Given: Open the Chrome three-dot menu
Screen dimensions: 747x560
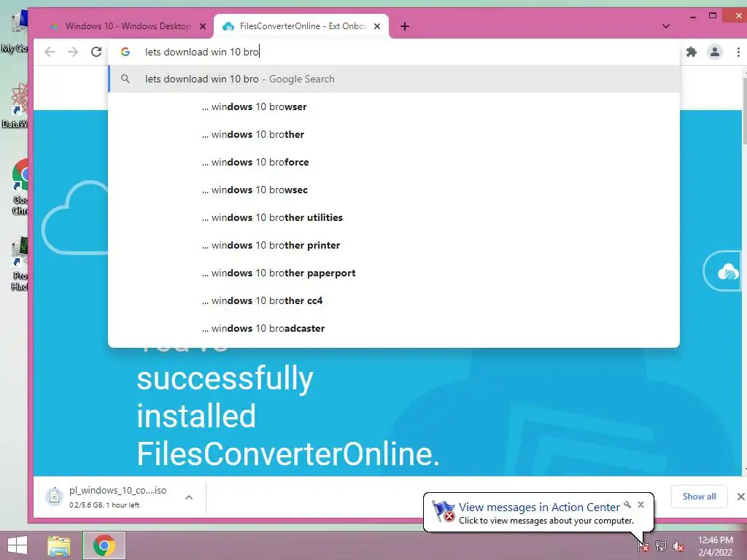Looking at the screenshot, I should [x=738, y=52].
